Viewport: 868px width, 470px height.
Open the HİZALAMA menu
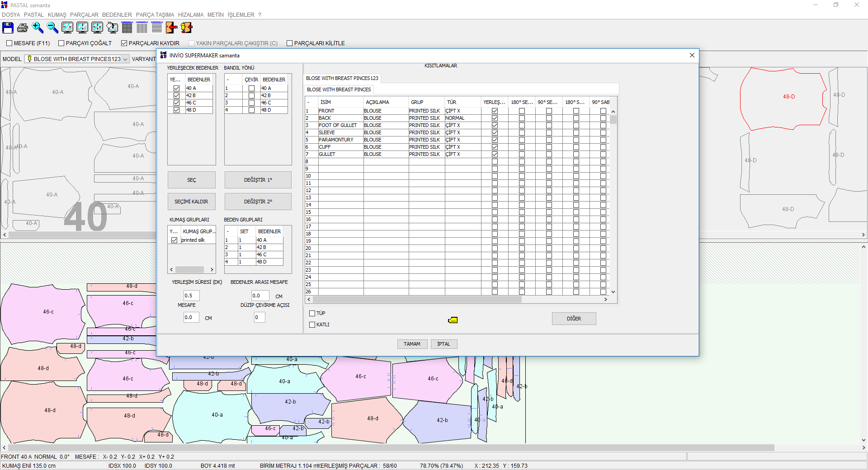[190, 15]
